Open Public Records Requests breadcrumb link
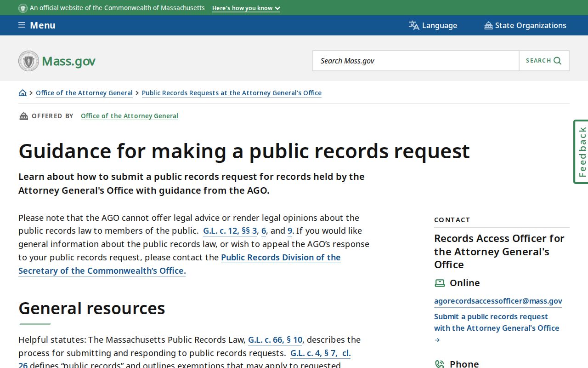 click(232, 93)
